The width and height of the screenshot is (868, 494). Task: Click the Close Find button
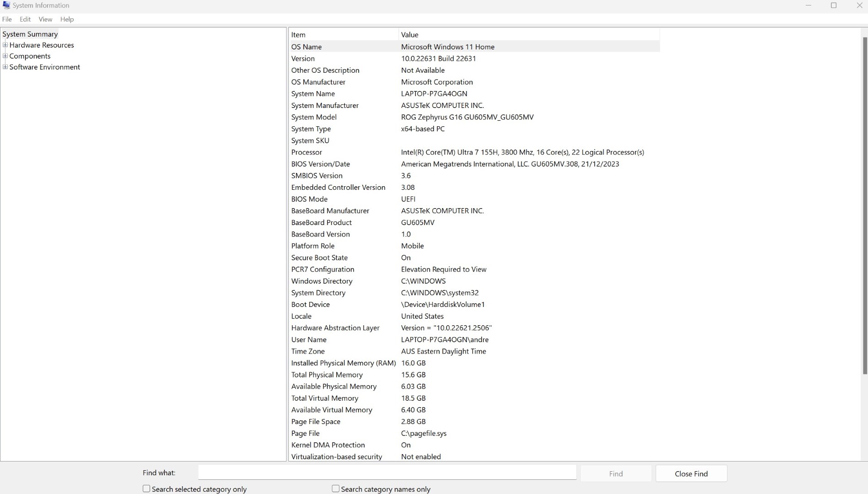pos(691,473)
